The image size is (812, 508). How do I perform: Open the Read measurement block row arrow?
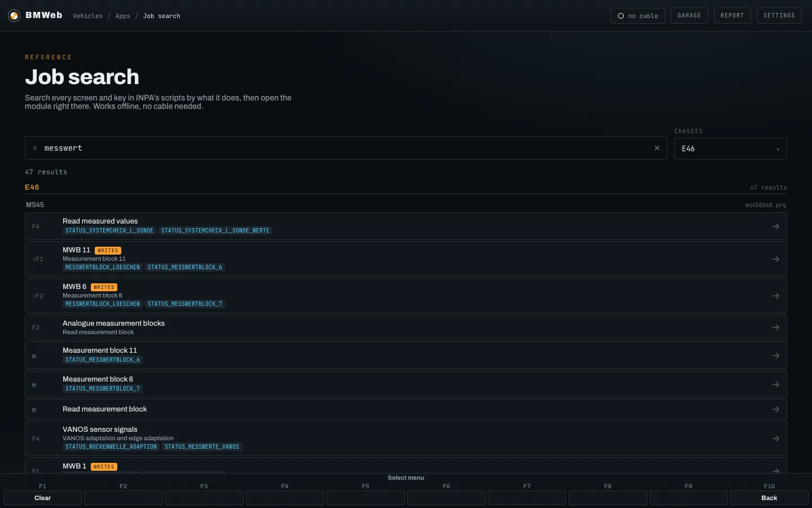coord(776,409)
